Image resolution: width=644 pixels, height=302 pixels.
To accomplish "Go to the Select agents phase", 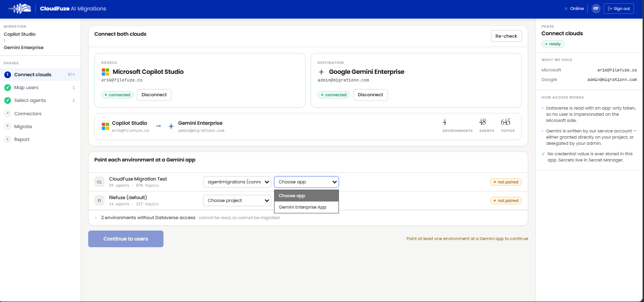I will [x=40, y=101].
